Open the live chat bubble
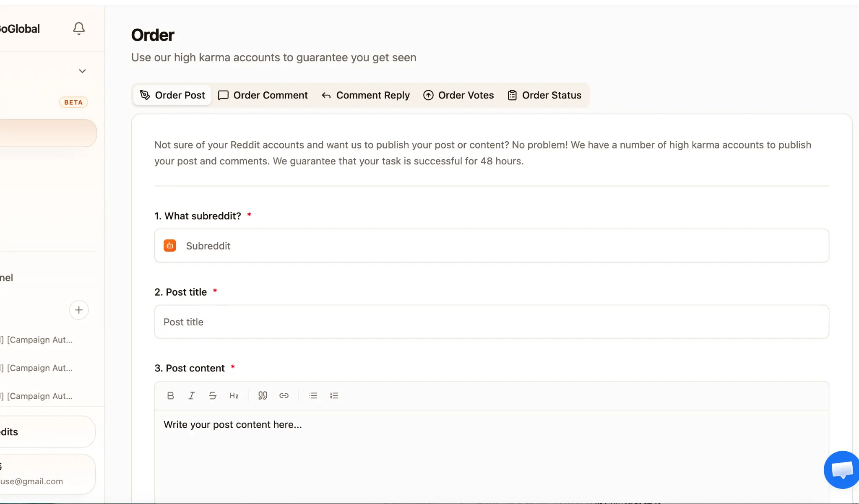This screenshot has height=504, width=859. (842, 470)
